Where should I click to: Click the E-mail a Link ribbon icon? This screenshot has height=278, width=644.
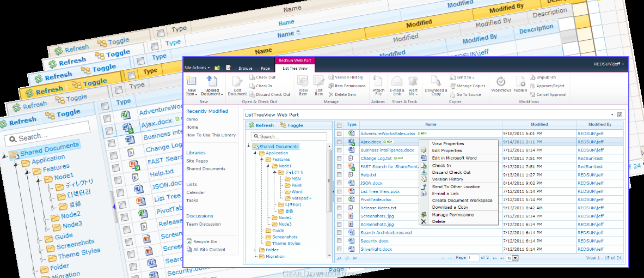(x=397, y=81)
